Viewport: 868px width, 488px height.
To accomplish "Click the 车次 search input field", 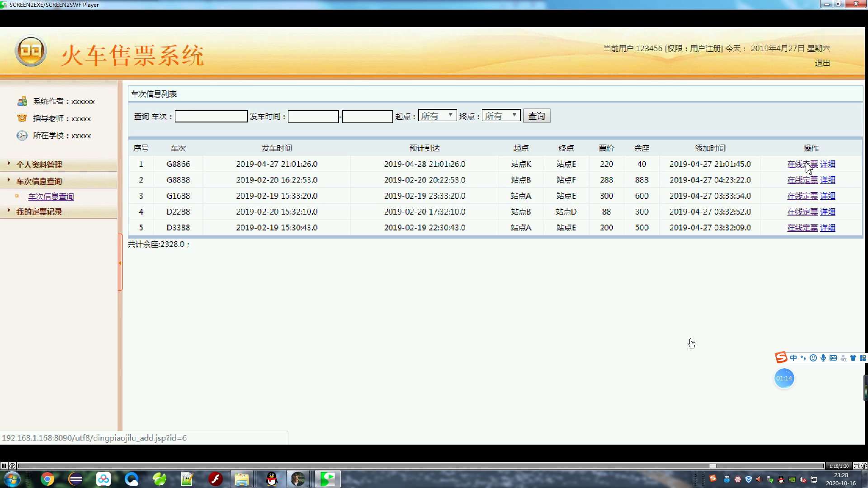I will tap(211, 117).
